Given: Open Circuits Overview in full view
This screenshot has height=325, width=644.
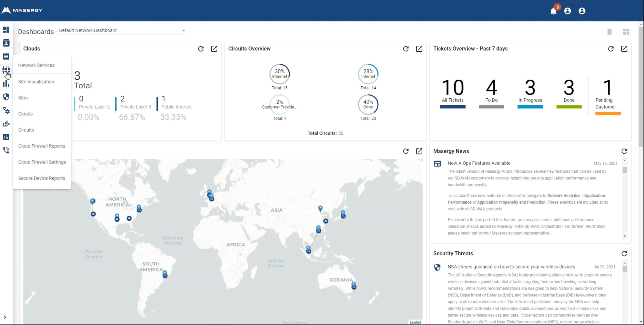Looking at the screenshot, I should click(419, 49).
